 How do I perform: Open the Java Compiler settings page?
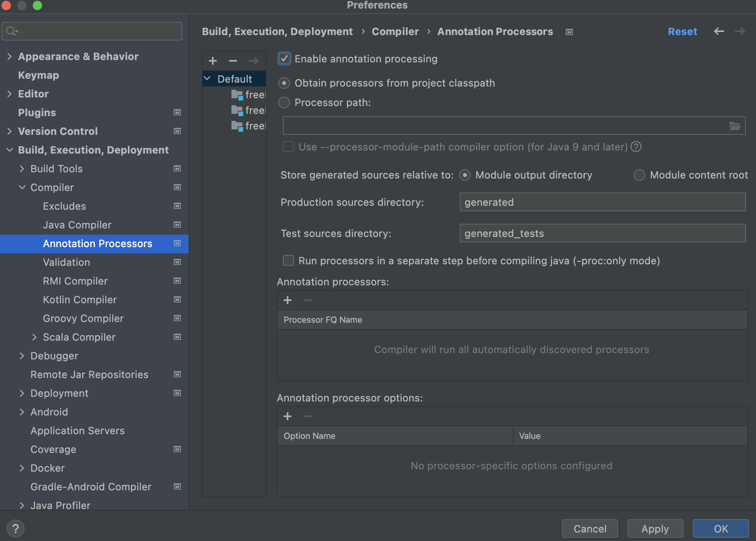pyautogui.click(x=77, y=225)
